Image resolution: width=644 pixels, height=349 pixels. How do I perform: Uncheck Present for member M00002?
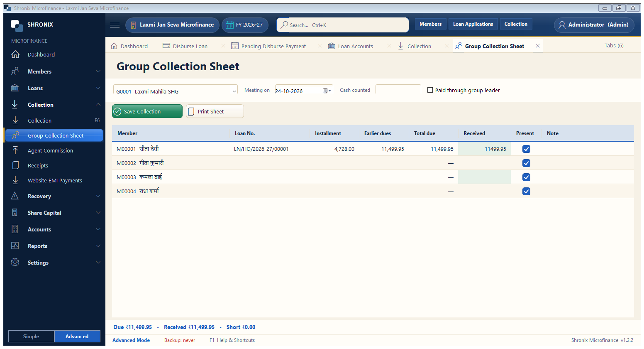(526, 163)
